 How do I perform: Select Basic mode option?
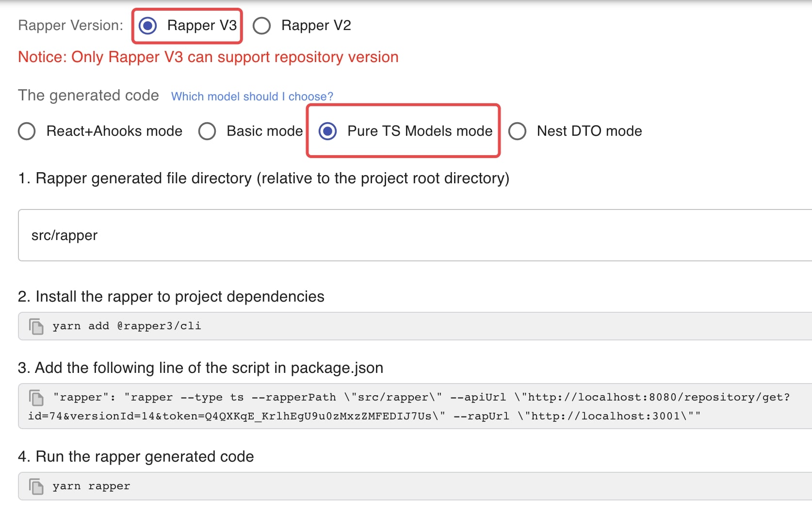click(x=207, y=131)
